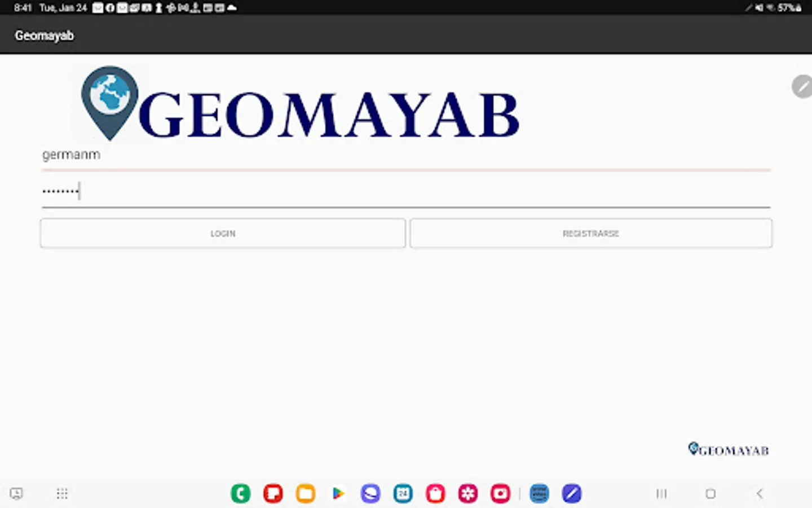Open the Galaxy Store shopping bag icon
This screenshot has width=812, height=508.
coord(435,494)
